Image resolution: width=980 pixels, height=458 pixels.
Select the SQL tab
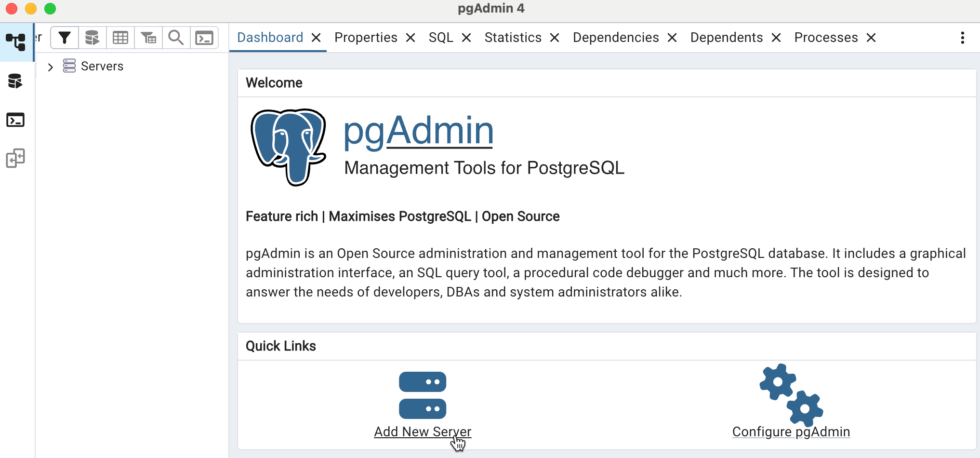tap(440, 37)
